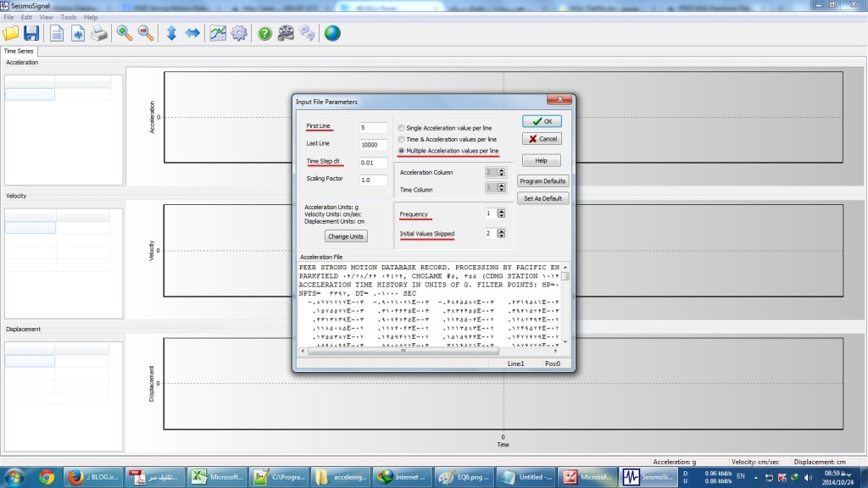Screen dimensions: 868x488
Task: Click the settings gear toolbar icon
Action: (x=239, y=33)
